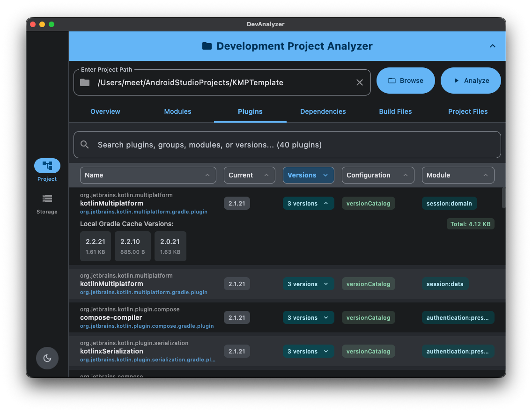Viewport: 532px width, 412px height.
Task: Open the Project Files tab
Action: (468, 111)
